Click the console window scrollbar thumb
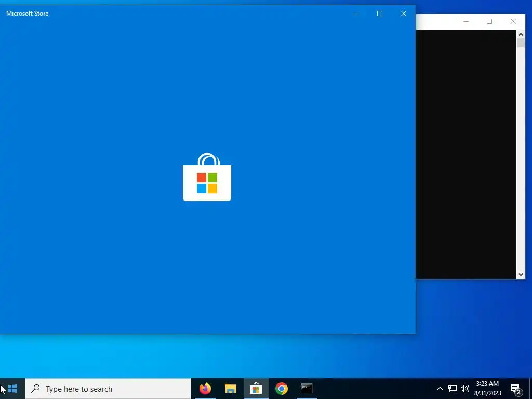 click(x=521, y=43)
